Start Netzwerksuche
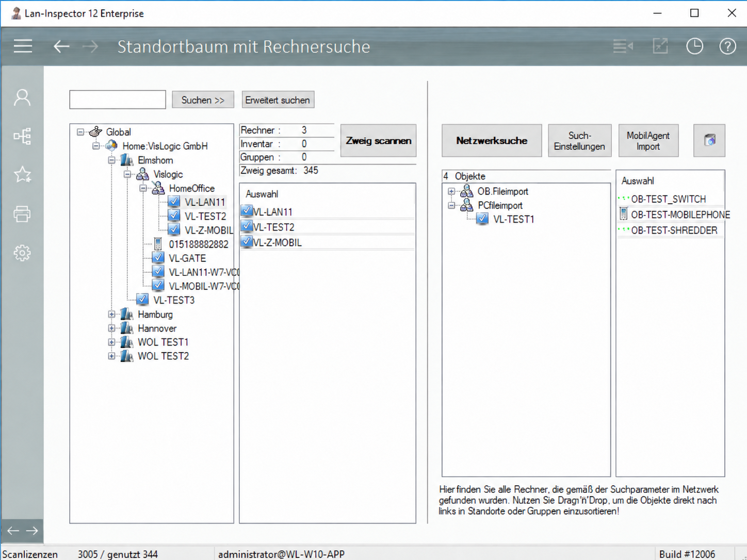 point(492,140)
